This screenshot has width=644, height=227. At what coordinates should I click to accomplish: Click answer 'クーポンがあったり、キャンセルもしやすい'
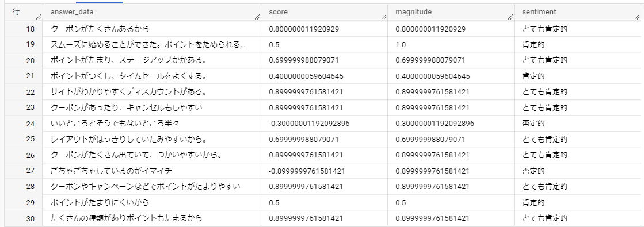pos(127,107)
